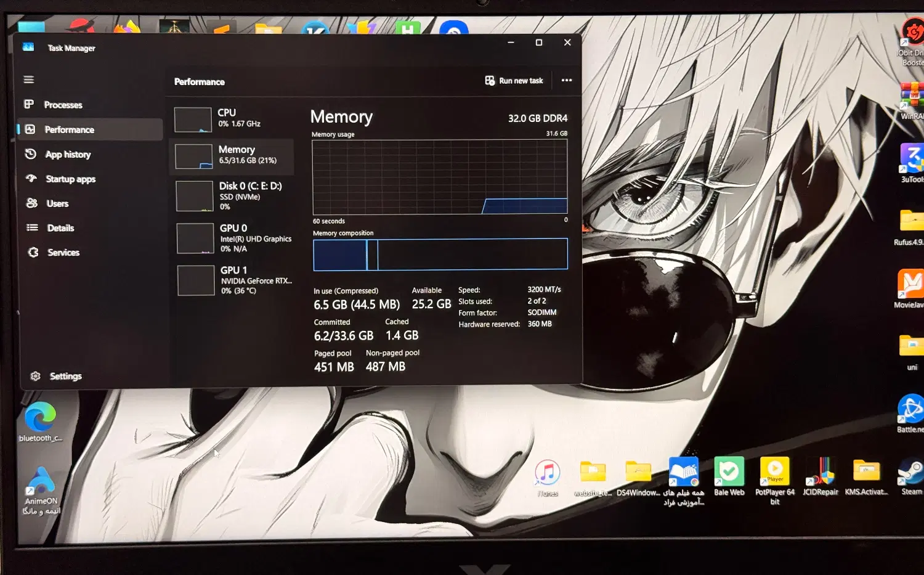The height and width of the screenshot is (575, 924).
Task: Select the KMS.Activat... folder on desktop
Action: tap(866, 478)
